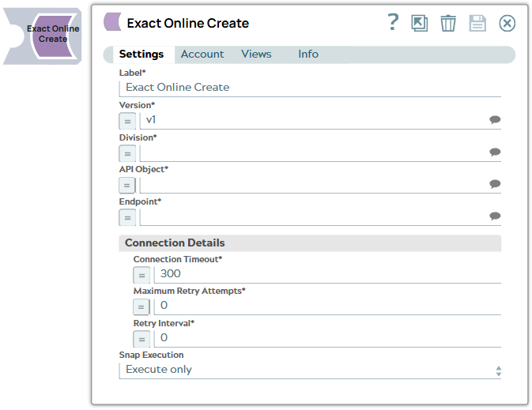Open the Snap Execution dropdown
Screen dimensions: 532x410
click(310, 371)
